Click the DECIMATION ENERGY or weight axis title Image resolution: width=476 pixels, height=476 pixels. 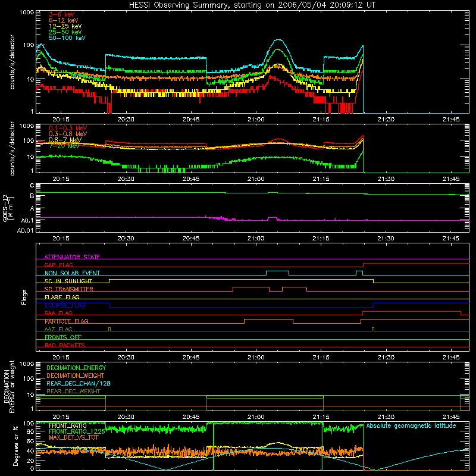[9, 386]
